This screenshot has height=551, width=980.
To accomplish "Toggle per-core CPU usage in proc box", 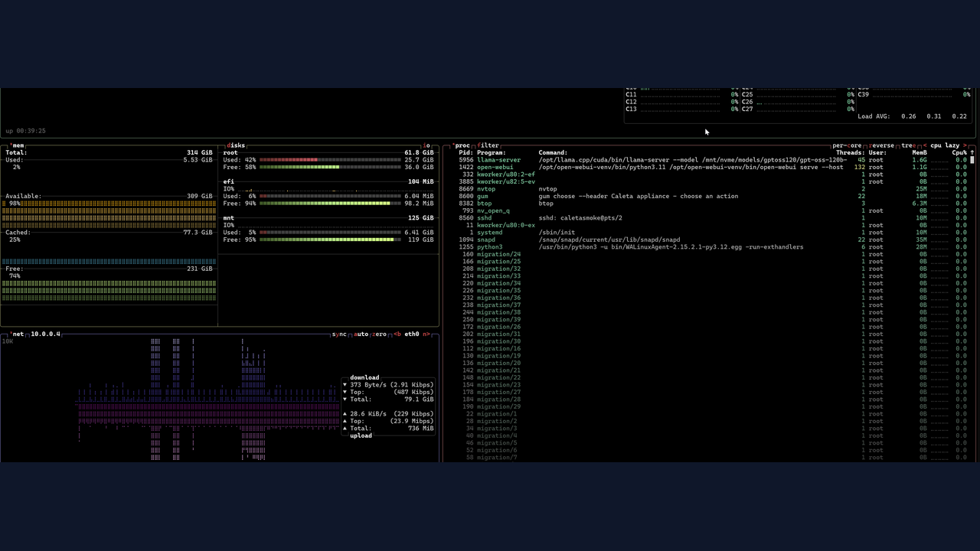I will [x=848, y=145].
